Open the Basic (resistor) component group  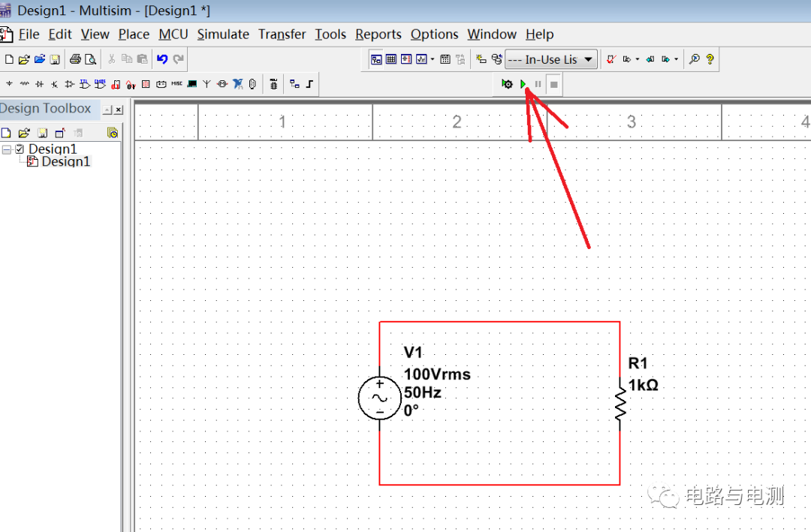24,84
